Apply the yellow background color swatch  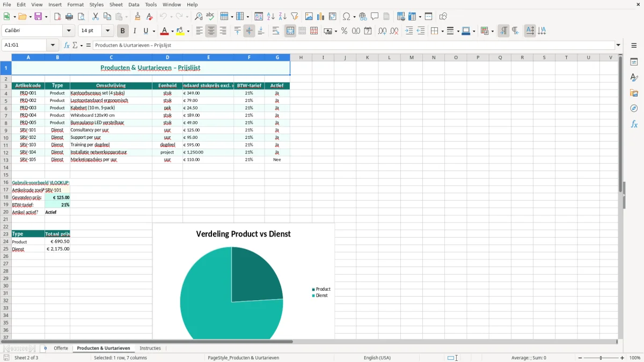[181, 31]
